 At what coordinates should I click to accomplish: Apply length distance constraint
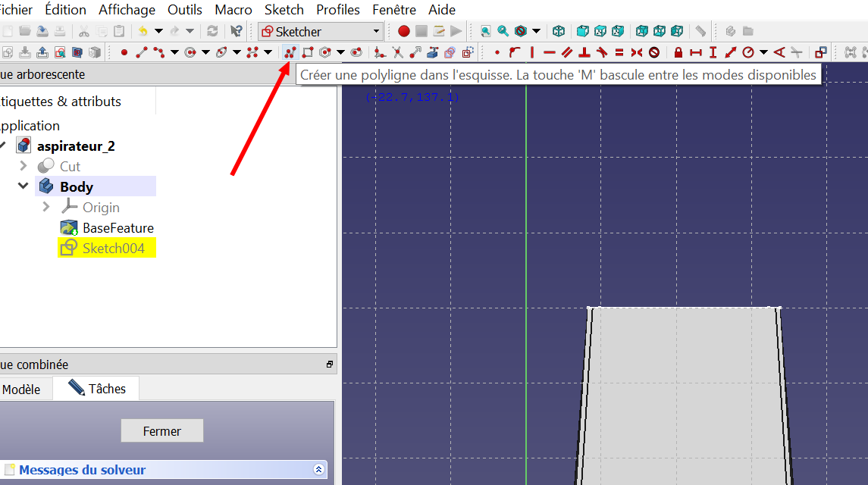[731, 52]
